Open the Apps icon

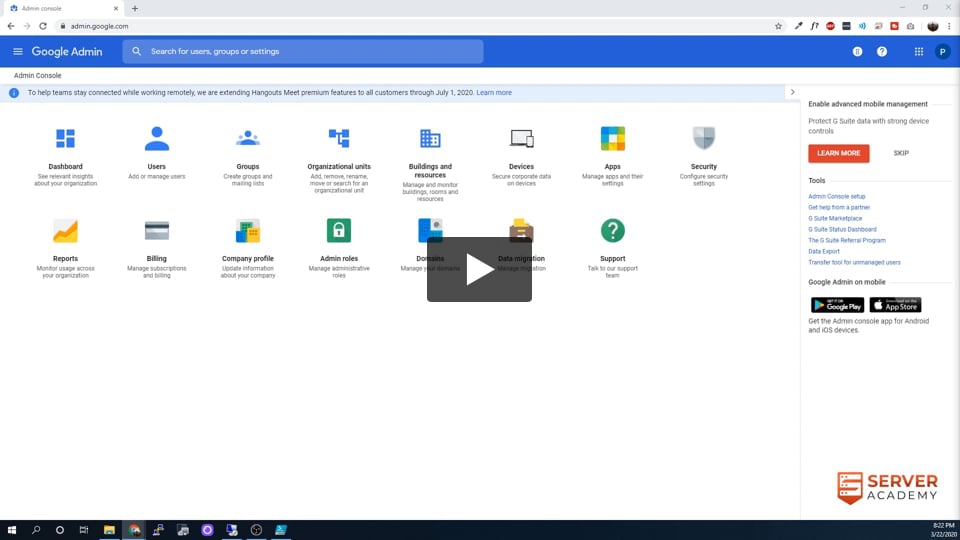point(613,139)
